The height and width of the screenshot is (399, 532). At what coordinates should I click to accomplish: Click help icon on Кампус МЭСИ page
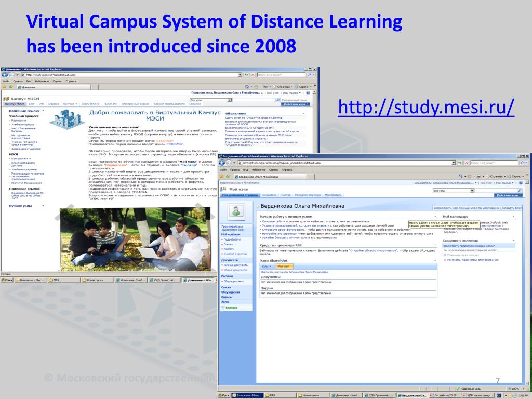point(308,92)
